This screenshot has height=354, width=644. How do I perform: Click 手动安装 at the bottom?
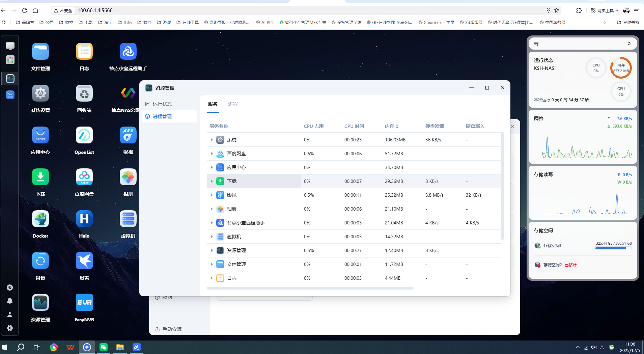pyautogui.click(x=172, y=329)
